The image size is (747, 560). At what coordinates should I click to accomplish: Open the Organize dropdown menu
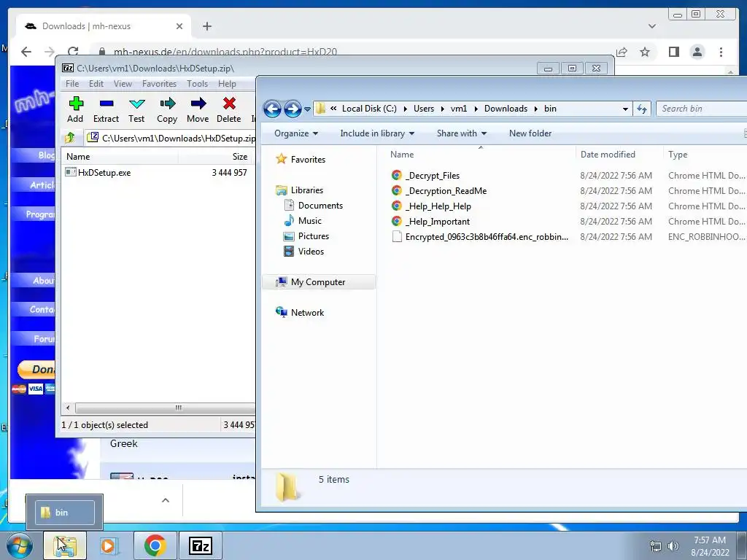(x=296, y=133)
